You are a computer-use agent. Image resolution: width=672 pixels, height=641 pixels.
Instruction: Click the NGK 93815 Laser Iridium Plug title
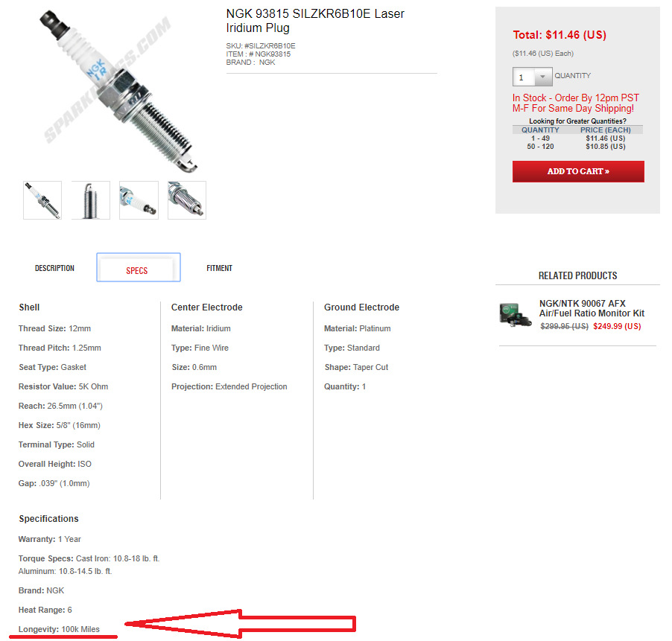(x=315, y=21)
